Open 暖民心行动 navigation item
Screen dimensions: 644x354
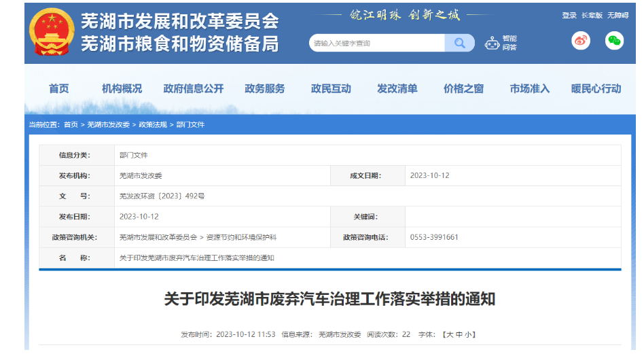[596, 88]
